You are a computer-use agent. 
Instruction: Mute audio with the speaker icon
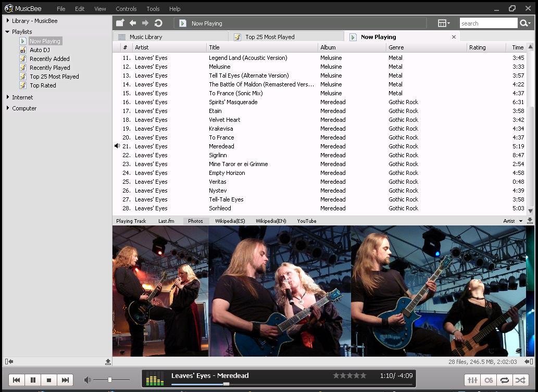[x=87, y=380]
